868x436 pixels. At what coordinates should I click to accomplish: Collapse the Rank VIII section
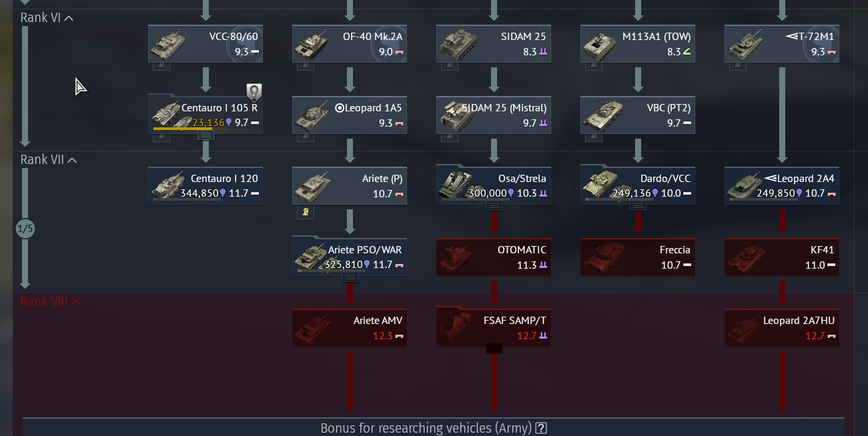click(51, 302)
